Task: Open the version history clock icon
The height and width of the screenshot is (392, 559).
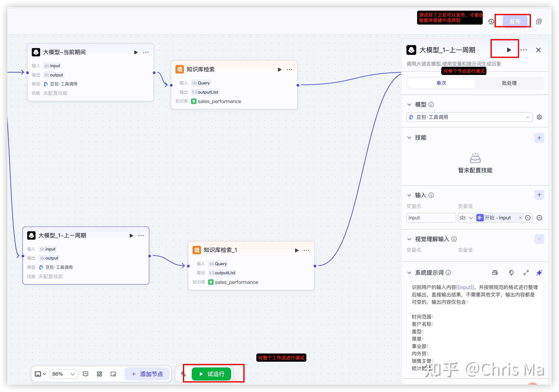Action: tap(491, 22)
